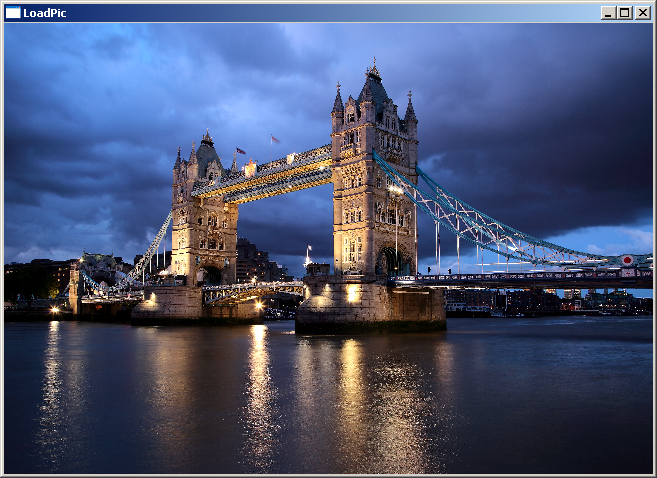Close the LoadPic window
Screen dimensions: 657x478
coord(643,13)
